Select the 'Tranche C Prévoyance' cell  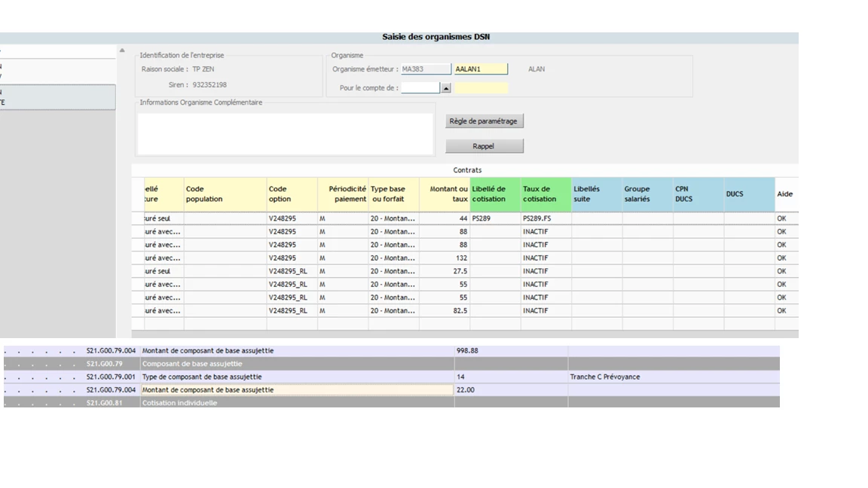pyautogui.click(x=673, y=377)
